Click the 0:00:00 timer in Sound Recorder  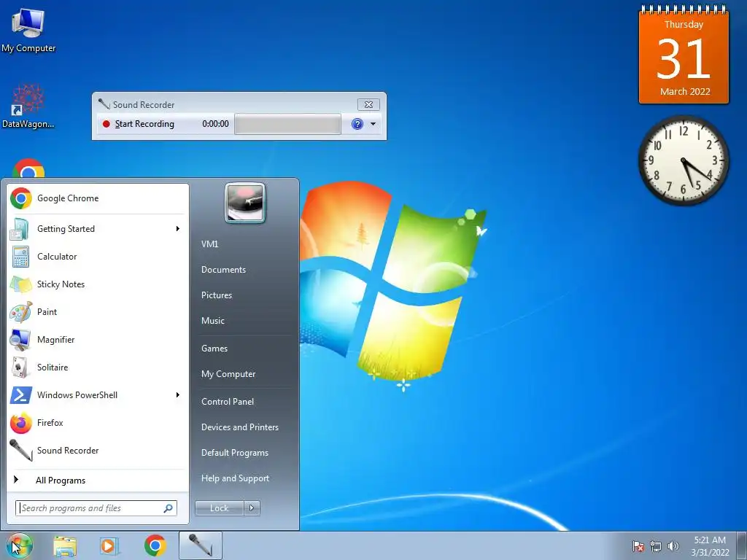click(215, 124)
